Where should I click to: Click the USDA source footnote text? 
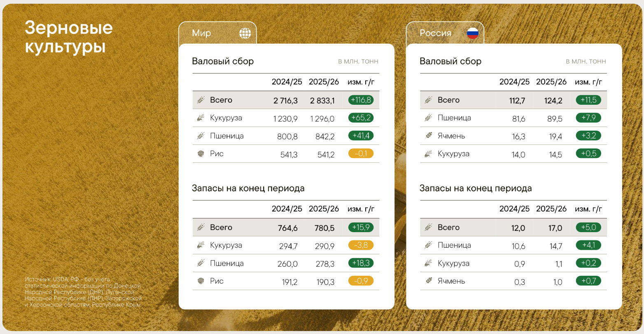(82, 292)
